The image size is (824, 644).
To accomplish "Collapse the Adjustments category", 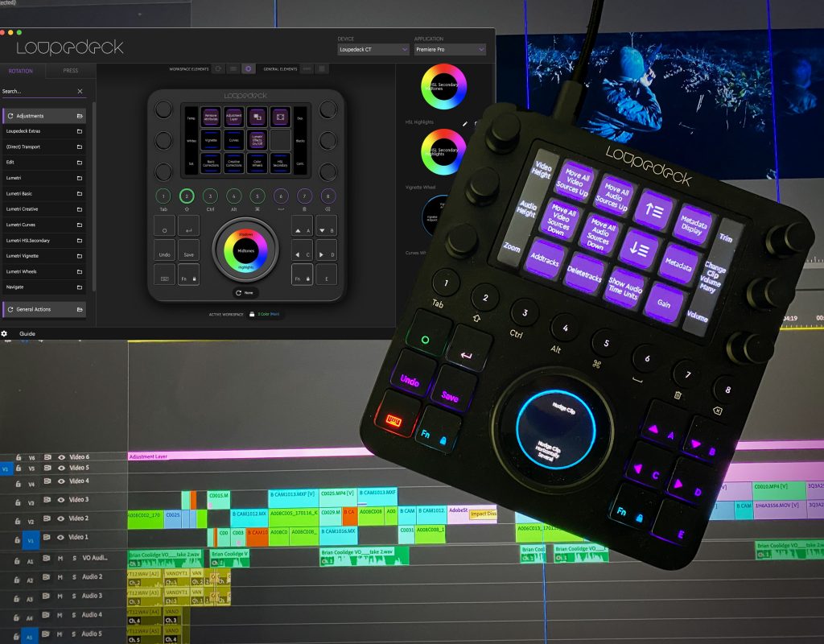I will [x=44, y=116].
